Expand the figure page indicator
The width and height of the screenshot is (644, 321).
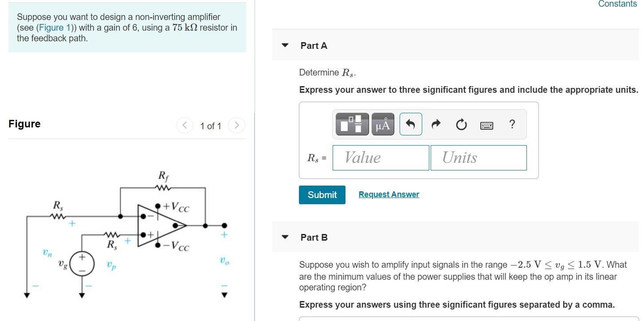coord(211,126)
